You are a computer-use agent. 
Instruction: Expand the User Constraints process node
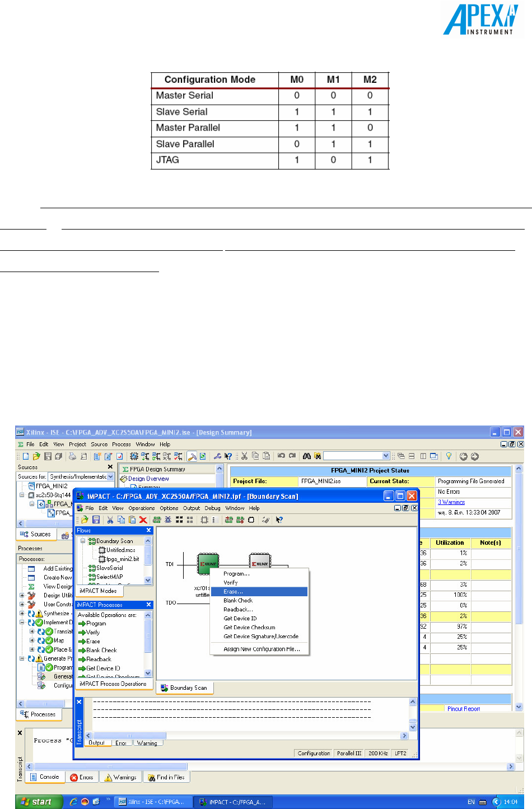coord(22,605)
